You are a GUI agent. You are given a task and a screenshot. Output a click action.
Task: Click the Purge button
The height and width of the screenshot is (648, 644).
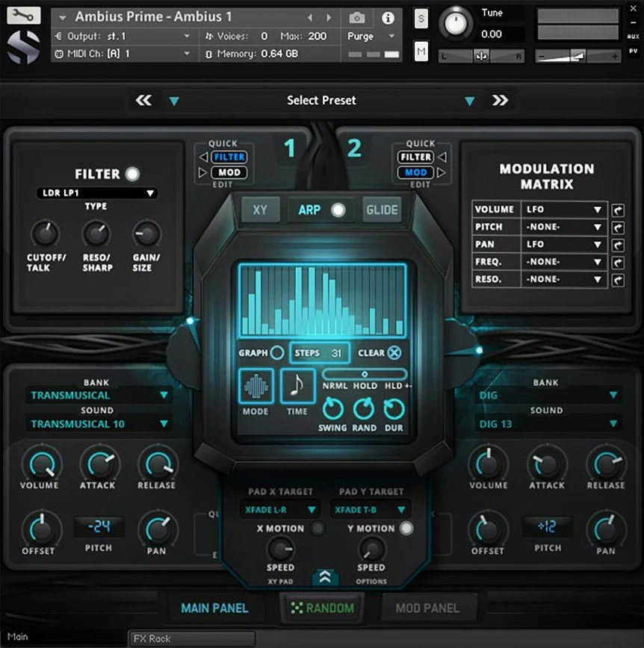tap(371, 36)
